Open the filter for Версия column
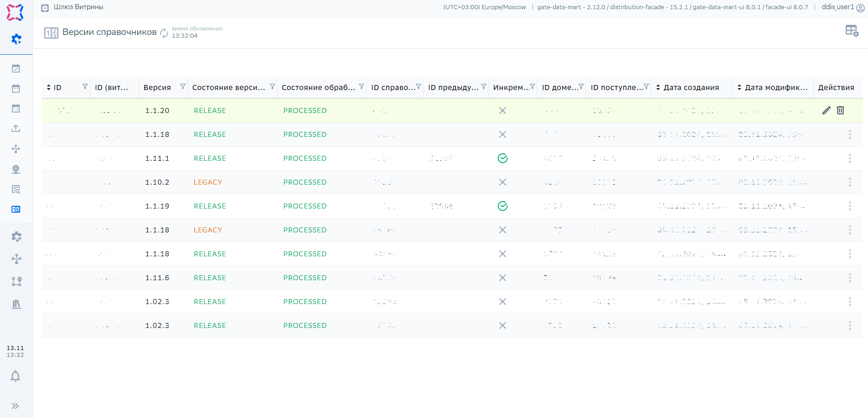 183,87
